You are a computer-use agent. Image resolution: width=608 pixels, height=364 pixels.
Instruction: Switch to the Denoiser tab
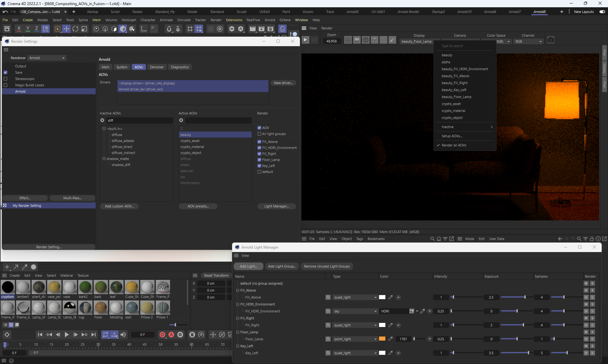tap(157, 67)
